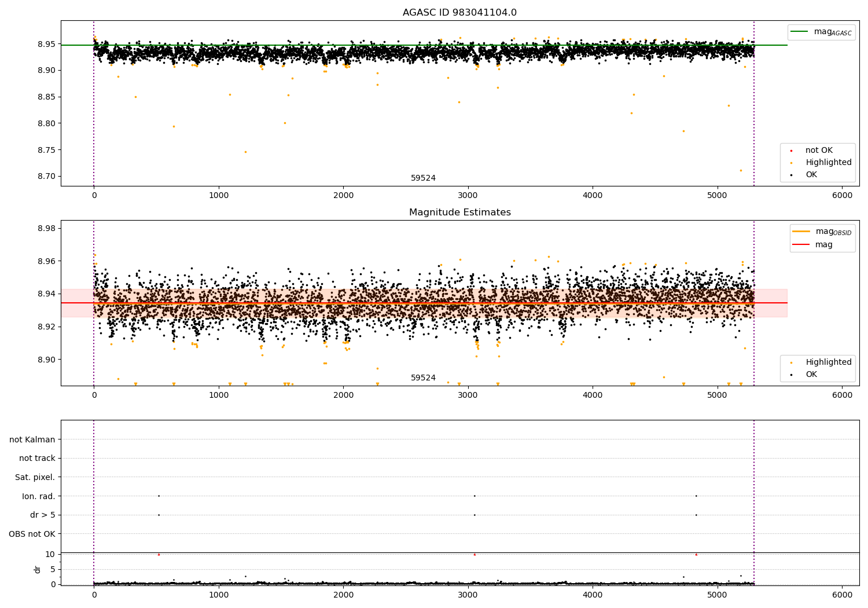Click the 'OBS not OK' row label
The image size is (868, 608).
coord(32,534)
